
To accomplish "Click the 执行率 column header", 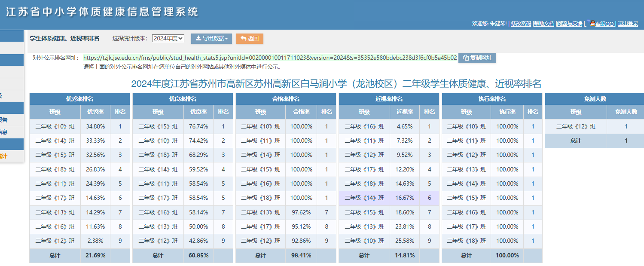I will click(507, 112).
